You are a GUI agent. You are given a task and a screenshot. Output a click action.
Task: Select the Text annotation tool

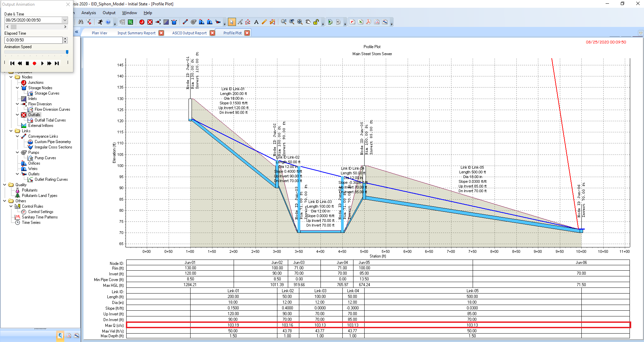(x=256, y=22)
